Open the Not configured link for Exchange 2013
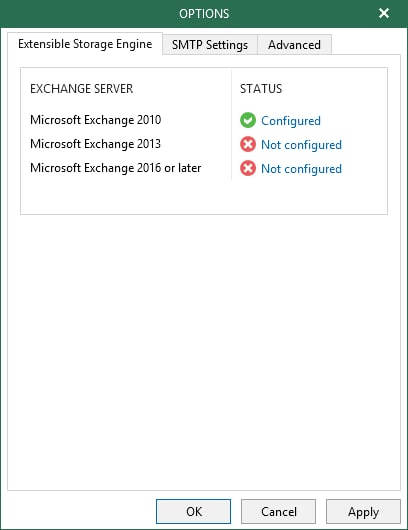Image resolution: width=408 pixels, height=530 pixels. tap(301, 145)
